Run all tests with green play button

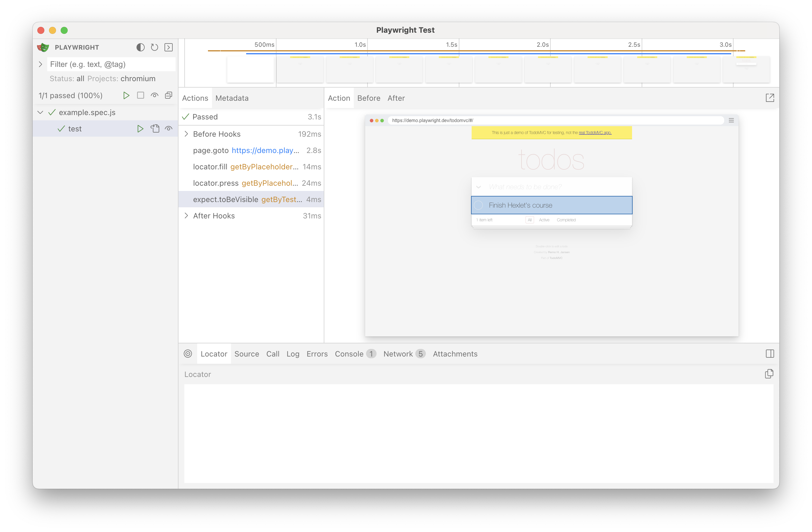click(x=126, y=95)
